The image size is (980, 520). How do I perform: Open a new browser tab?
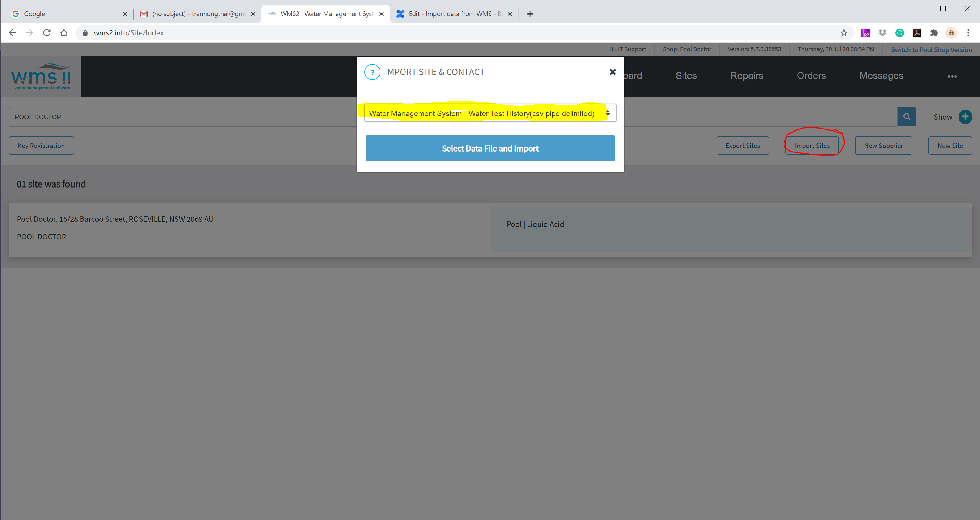pyautogui.click(x=530, y=14)
